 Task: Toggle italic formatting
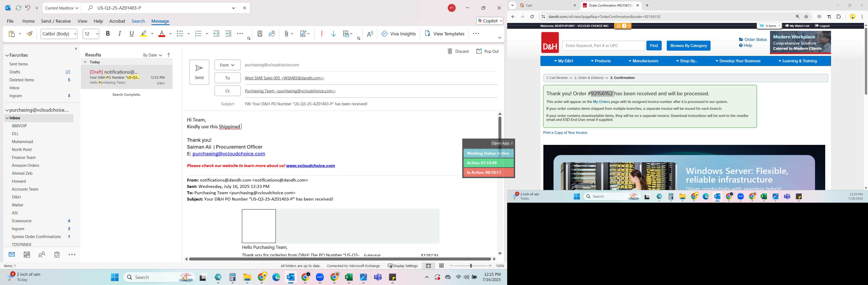(120, 34)
